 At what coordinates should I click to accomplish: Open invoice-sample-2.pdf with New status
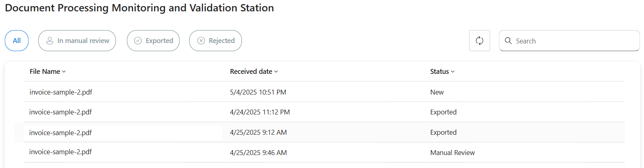coord(61,92)
